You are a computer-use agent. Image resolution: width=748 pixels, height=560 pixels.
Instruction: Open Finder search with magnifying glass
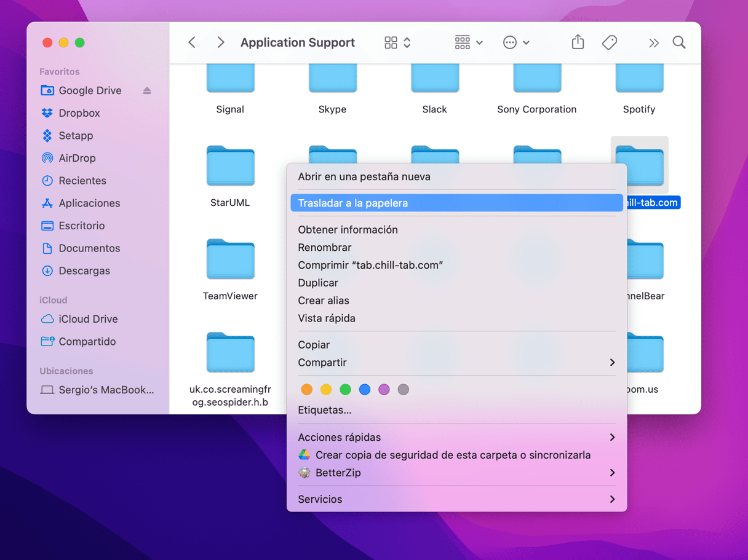coord(679,42)
